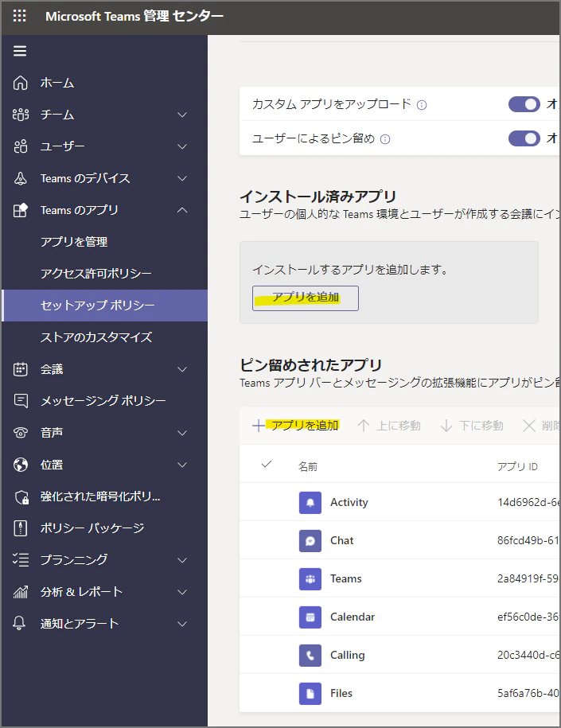Click the ユーザー users icon
Viewport: 561px width, 728px height.
click(x=20, y=146)
